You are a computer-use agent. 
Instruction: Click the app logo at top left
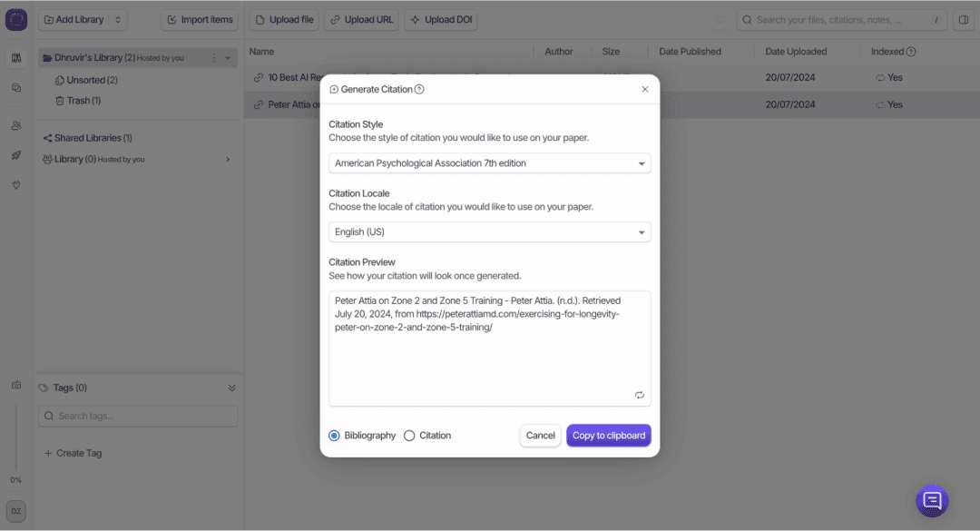(x=16, y=19)
